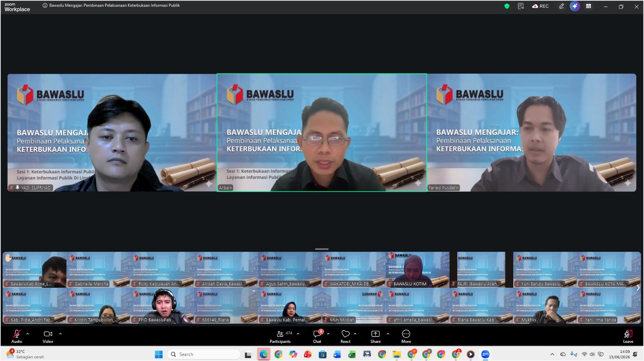Expand the Participants options arrow
Image resolution: width=644 pixels, height=361 pixels.
(298, 334)
